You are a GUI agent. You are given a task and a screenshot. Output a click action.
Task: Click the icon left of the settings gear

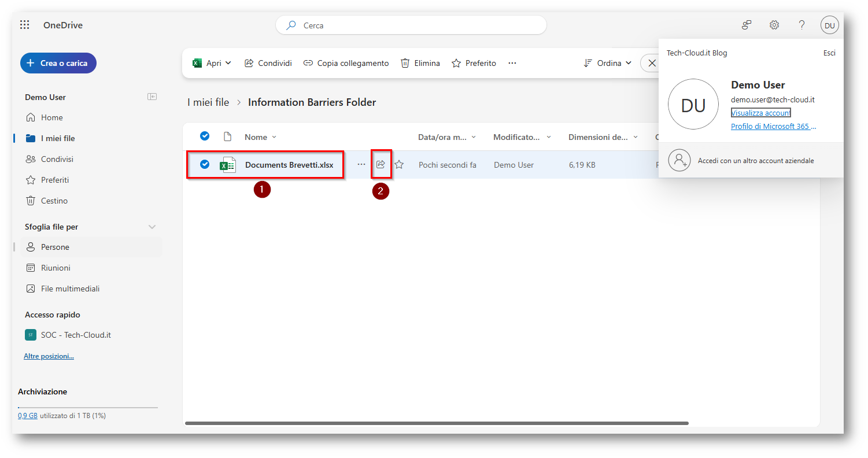coord(747,25)
